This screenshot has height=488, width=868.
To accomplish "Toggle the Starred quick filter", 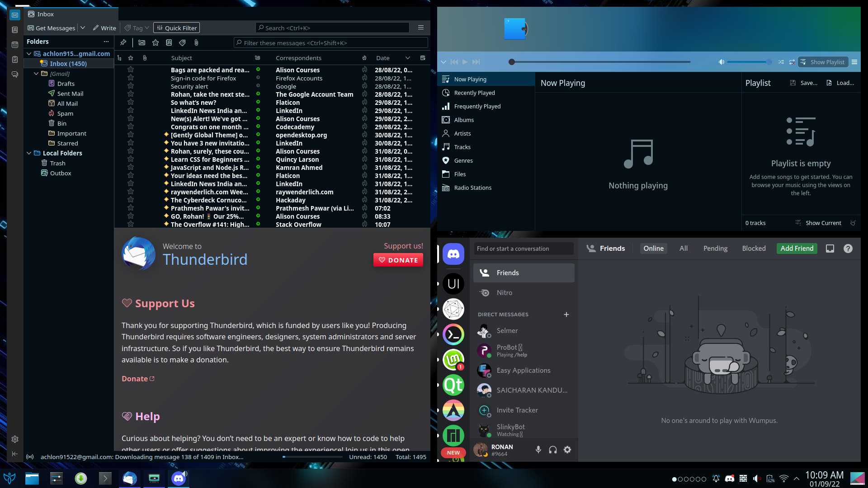I will (x=156, y=42).
